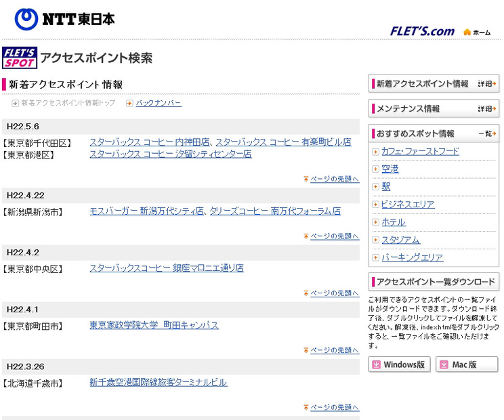Open 駅 category link
This screenshot has width=504, height=420.
[x=385, y=187]
